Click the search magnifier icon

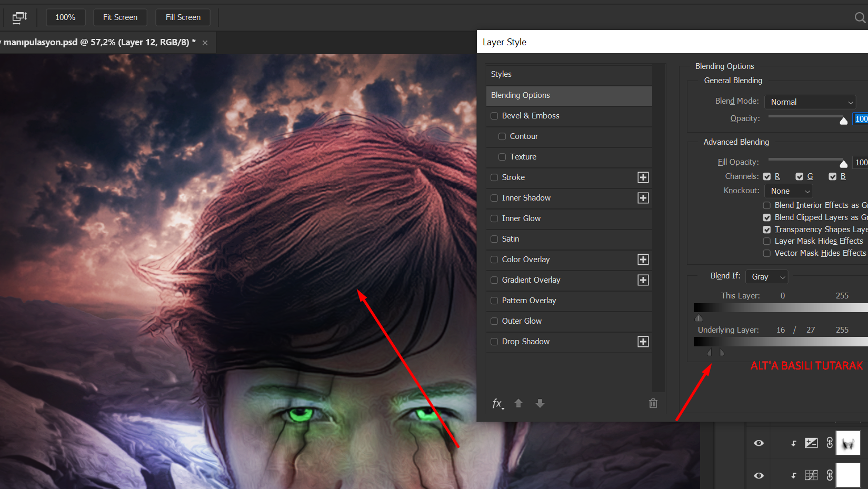coord(860,18)
